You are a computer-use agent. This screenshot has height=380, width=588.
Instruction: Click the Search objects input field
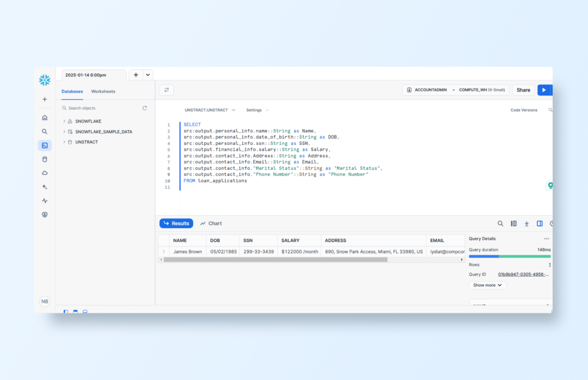100,108
